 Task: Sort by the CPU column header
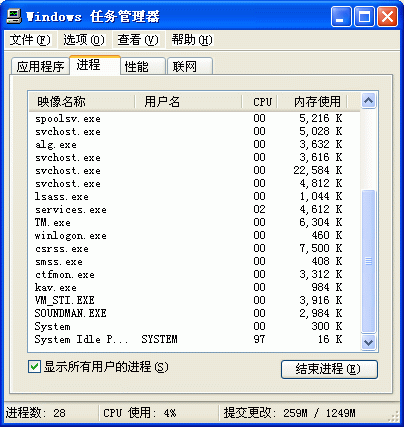pyautogui.click(x=260, y=101)
